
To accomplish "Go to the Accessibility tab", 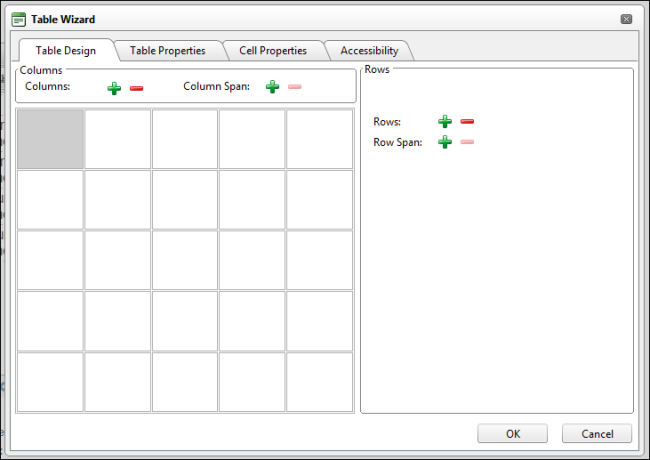I will pyautogui.click(x=368, y=50).
